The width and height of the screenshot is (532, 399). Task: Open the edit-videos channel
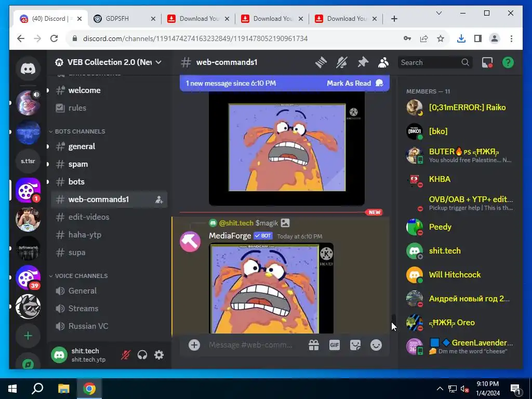109,217
